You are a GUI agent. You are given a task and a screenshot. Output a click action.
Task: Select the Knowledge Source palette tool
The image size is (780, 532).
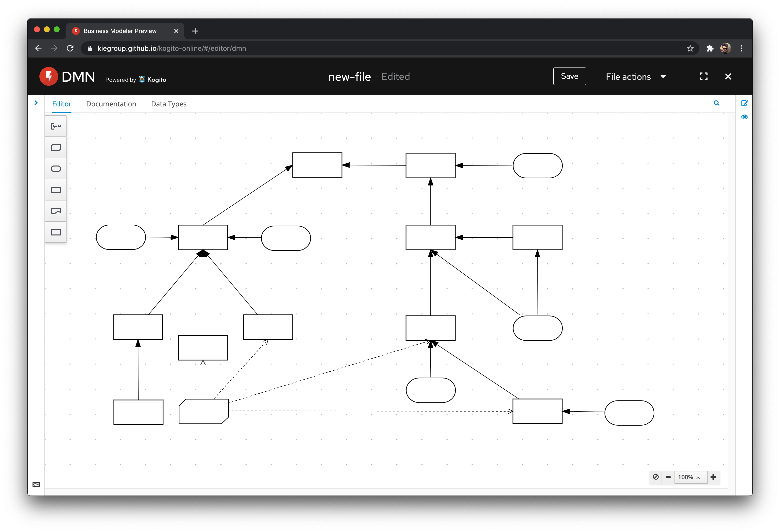click(56, 211)
